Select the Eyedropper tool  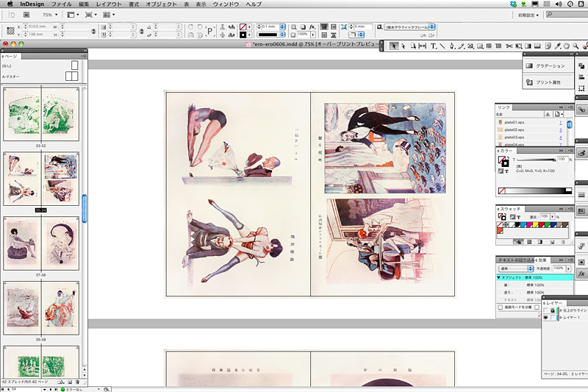558,46
